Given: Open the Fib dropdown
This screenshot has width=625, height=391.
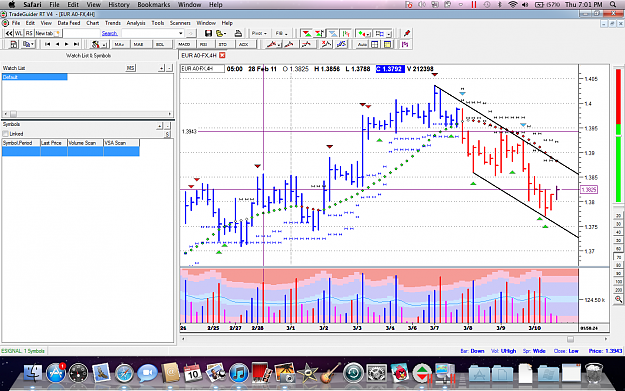Looking at the screenshot, I should (x=281, y=33).
